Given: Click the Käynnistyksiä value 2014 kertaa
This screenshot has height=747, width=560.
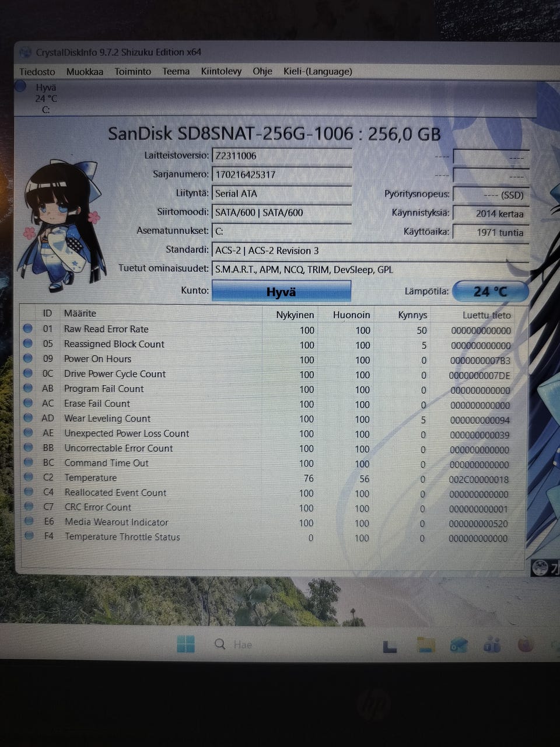Looking at the screenshot, I should pyautogui.click(x=491, y=214).
